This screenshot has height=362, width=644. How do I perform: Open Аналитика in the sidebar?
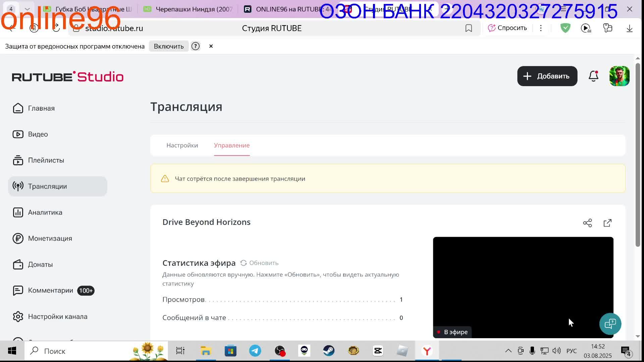point(45,213)
